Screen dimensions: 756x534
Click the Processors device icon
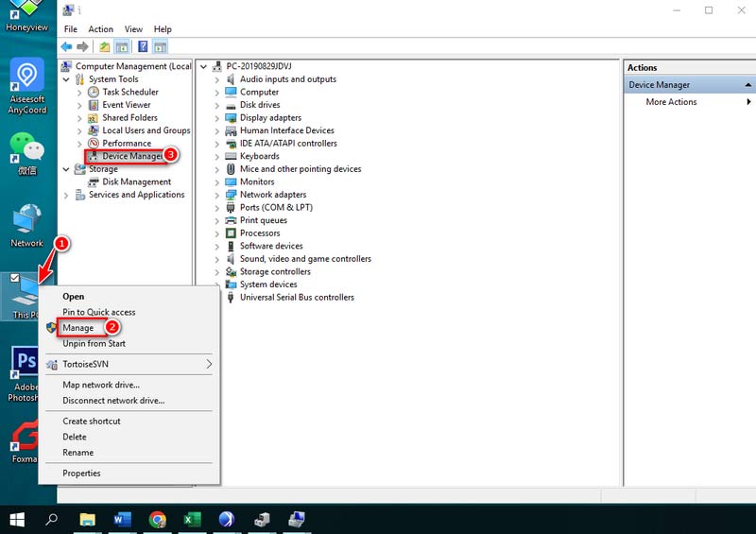[231, 233]
